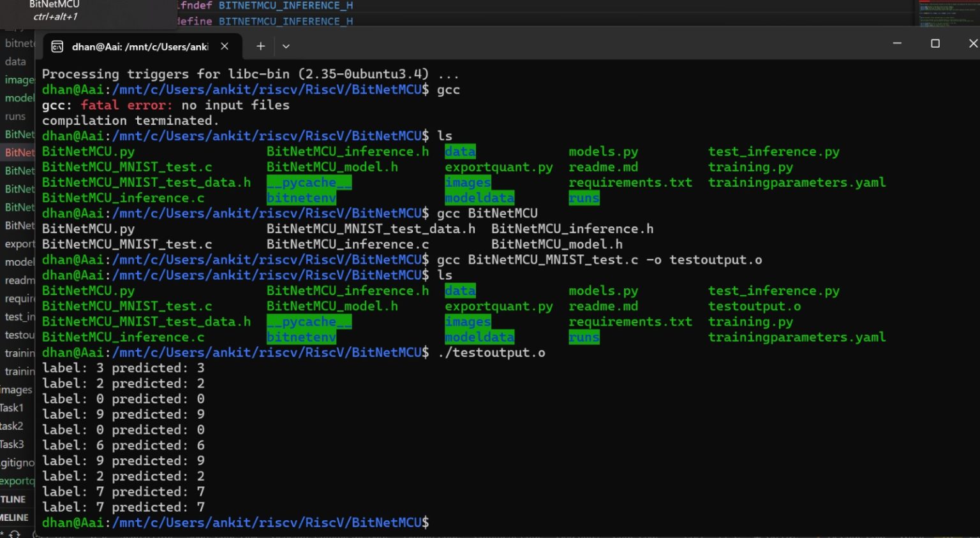Open a new terminal tab with the plus icon
The image size is (980, 538).
tap(260, 46)
